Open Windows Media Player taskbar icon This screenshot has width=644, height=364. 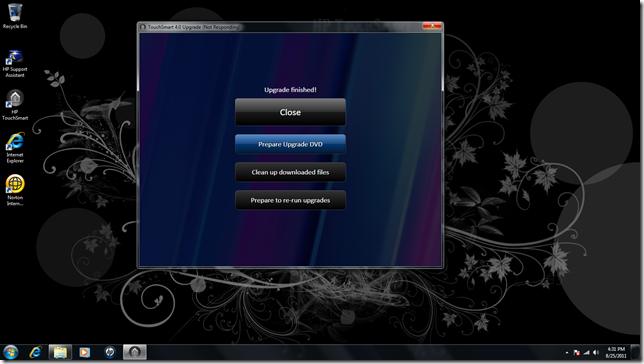click(x=85, y=352)
